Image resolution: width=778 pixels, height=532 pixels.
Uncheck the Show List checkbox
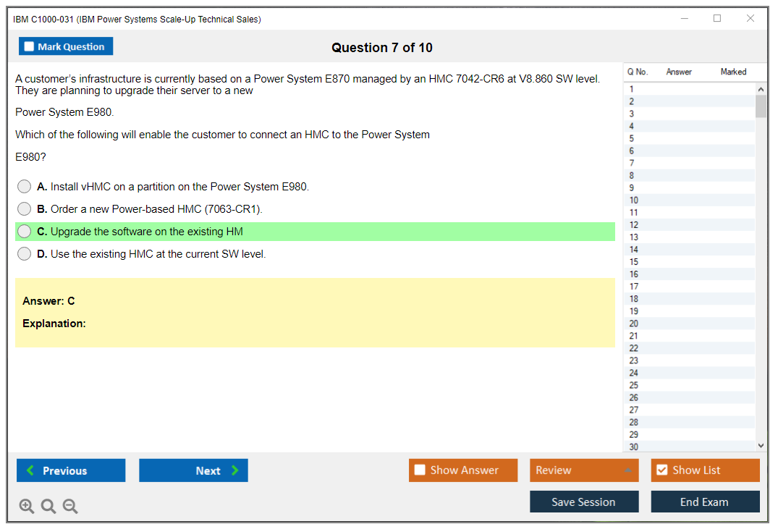pyautogui.click(x=661, y=470)
